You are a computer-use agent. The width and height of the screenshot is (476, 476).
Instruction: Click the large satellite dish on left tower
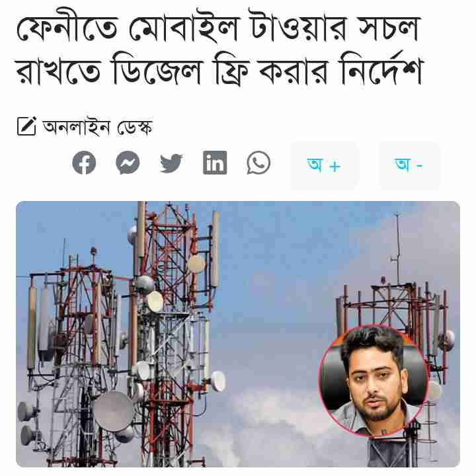113,411
